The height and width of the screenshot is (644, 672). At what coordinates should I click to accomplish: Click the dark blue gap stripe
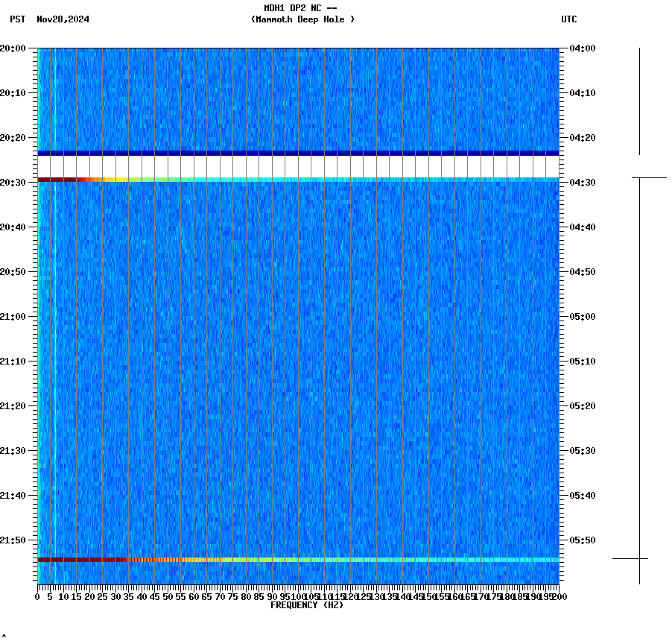[298, 153]
